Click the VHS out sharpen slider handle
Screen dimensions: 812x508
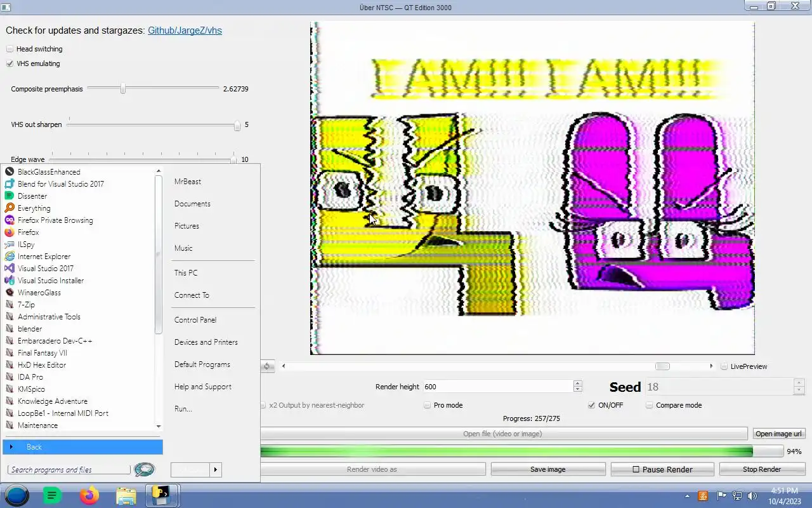[237, 125]
